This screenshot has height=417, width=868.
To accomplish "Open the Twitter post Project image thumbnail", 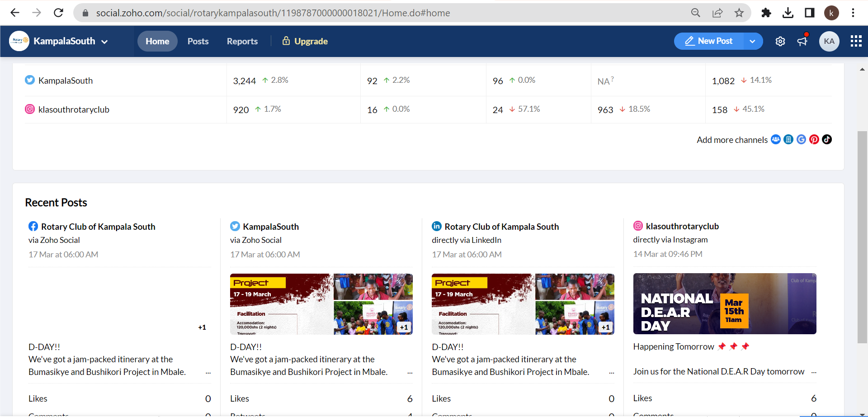I will [x=321, y=304].
